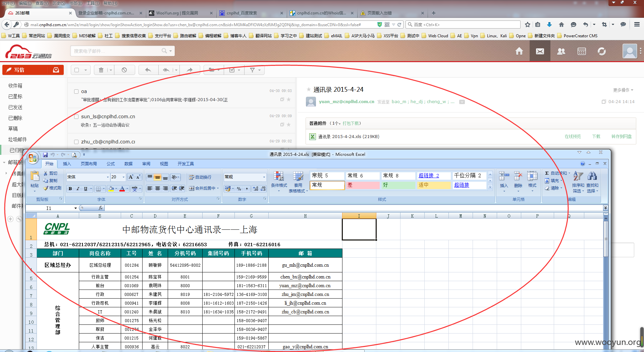Check sun_ls@cnplhd.com.cn email checkbox
Screen dimensions: 644x352
[76, 117]
